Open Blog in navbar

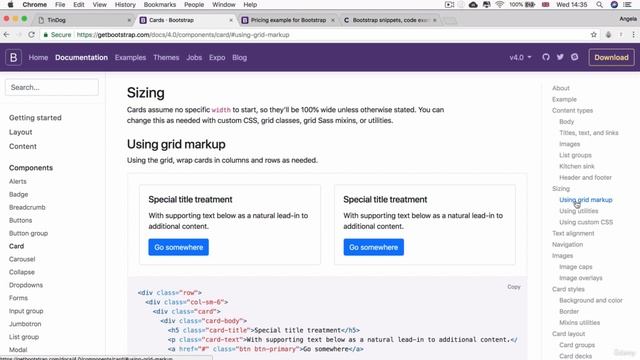tap(240, 58)
